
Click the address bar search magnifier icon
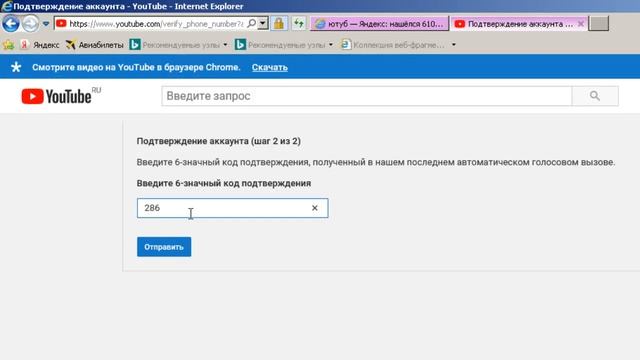click(251, 24)
